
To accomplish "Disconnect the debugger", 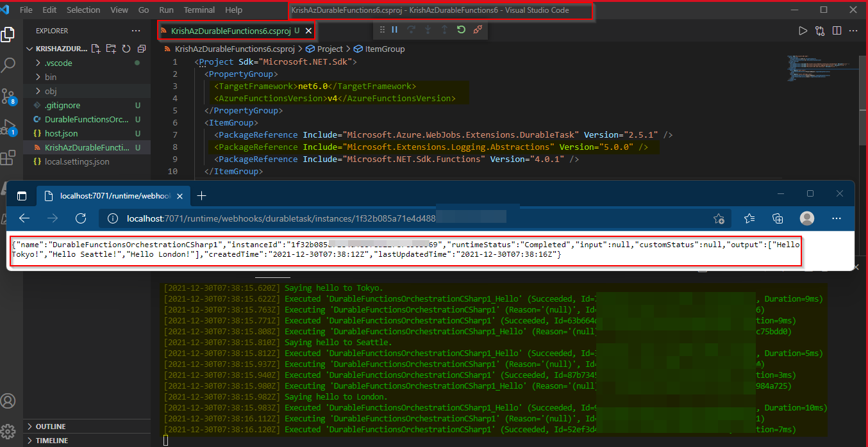I will tap(478, 30).
